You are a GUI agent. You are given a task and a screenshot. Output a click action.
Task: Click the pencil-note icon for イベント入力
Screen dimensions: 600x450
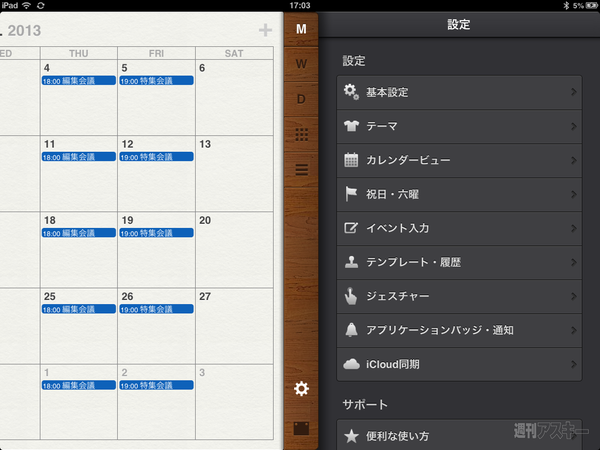pyautogui.click(x=351, y=228)
